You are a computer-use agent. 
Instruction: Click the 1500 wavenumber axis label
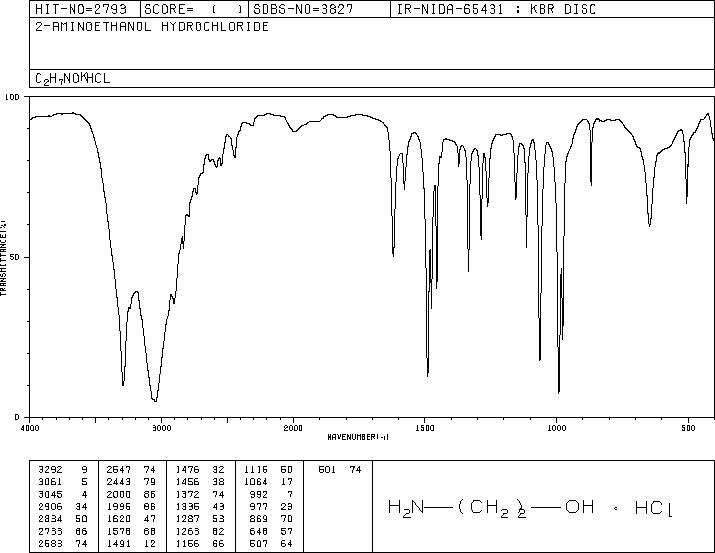pos(425,428)
